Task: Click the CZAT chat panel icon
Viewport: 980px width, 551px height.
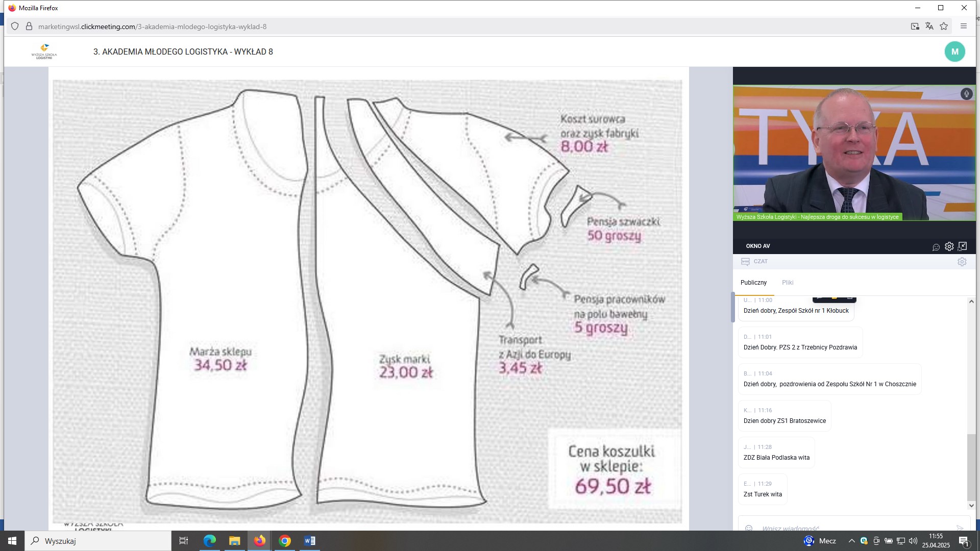Action: [745, 262]
